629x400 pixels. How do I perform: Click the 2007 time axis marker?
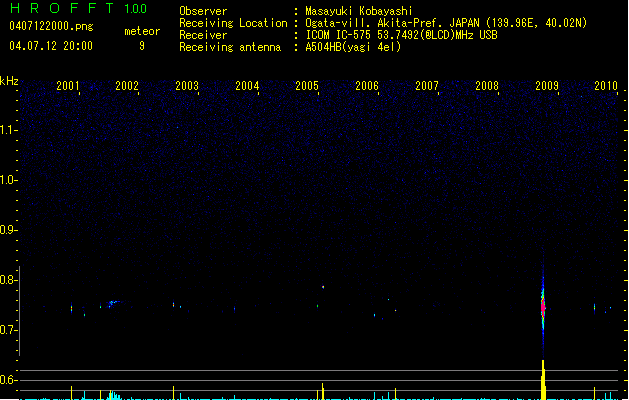point(427,85)
